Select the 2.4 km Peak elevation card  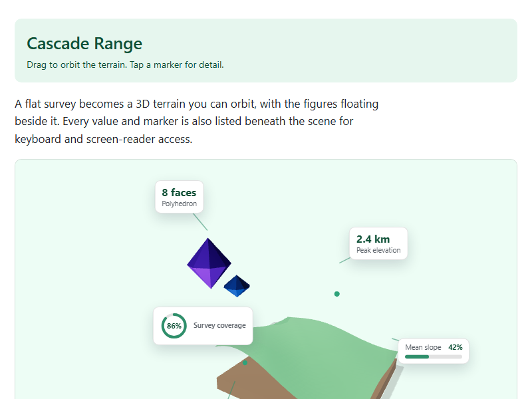click(378, 243)
